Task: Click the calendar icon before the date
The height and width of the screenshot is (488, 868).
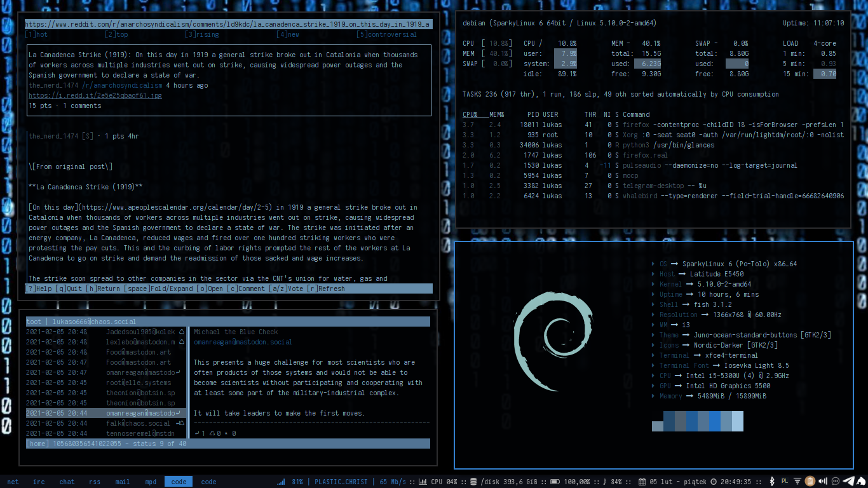Action: click(x=642, y=482)
